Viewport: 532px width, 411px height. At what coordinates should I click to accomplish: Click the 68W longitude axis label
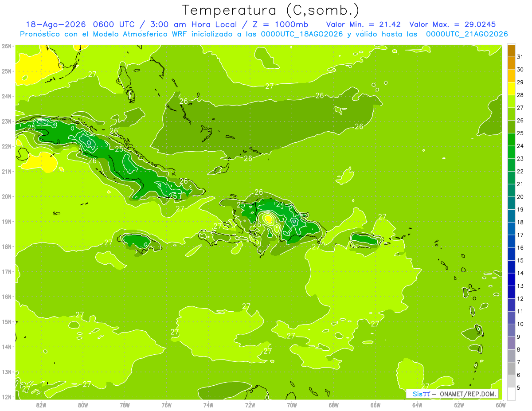334,405
